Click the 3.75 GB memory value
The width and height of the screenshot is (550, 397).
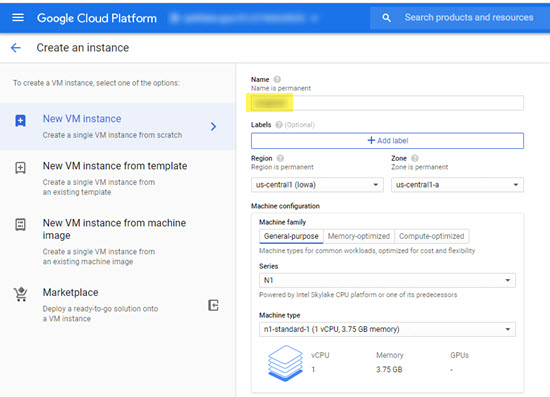point(389,369)
